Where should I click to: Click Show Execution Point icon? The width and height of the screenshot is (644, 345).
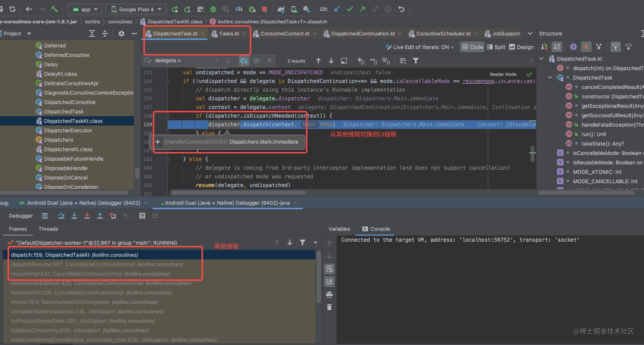tap(45, 216)
